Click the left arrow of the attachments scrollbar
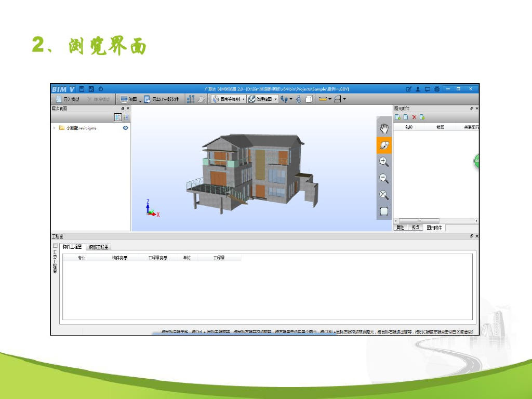 pyautogui.click(x=395, y=221)
